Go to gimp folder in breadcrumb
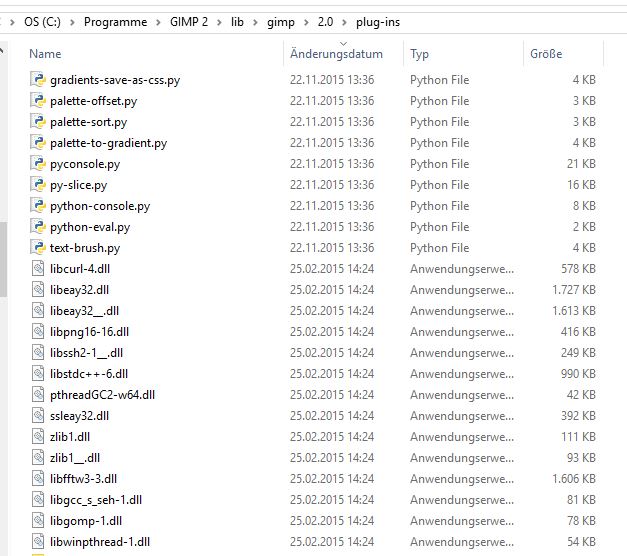The height and width of the screenshot is (556, 627). [x=281, y=22]
